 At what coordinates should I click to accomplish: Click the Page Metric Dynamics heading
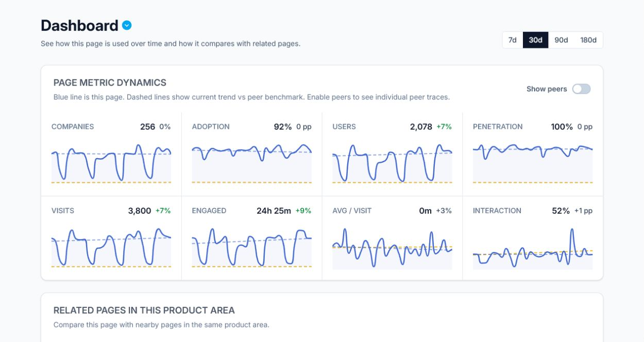click(x=110, y=82)
